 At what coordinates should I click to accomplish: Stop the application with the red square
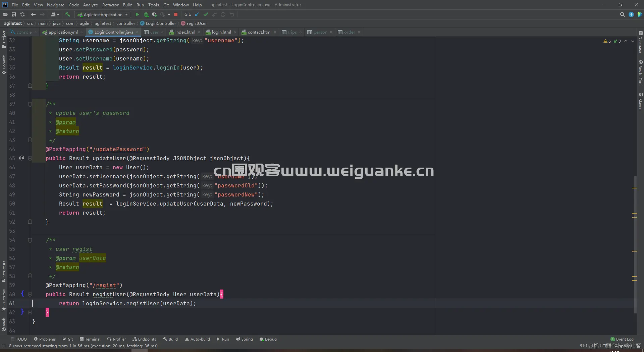(175, 14)
